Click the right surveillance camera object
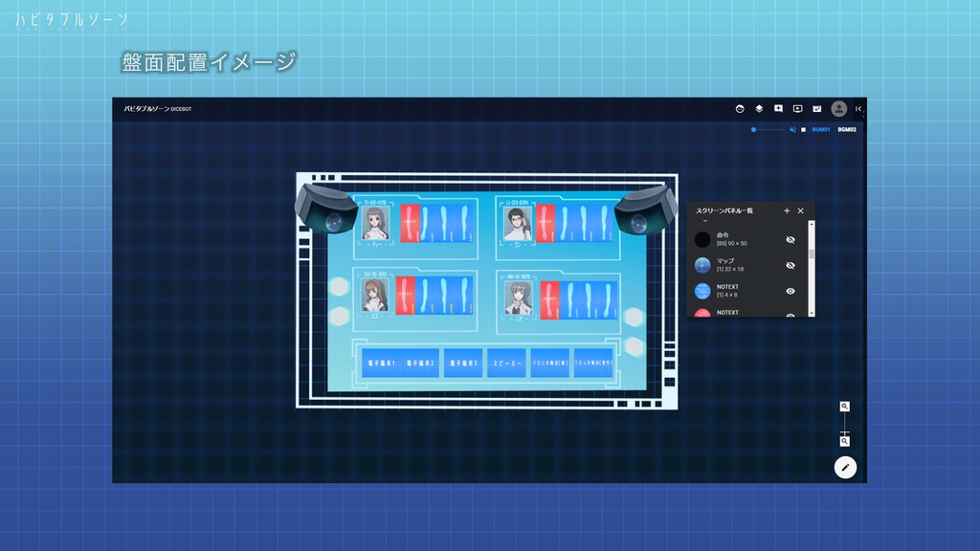980x551 pixels. tap(646, 209)
